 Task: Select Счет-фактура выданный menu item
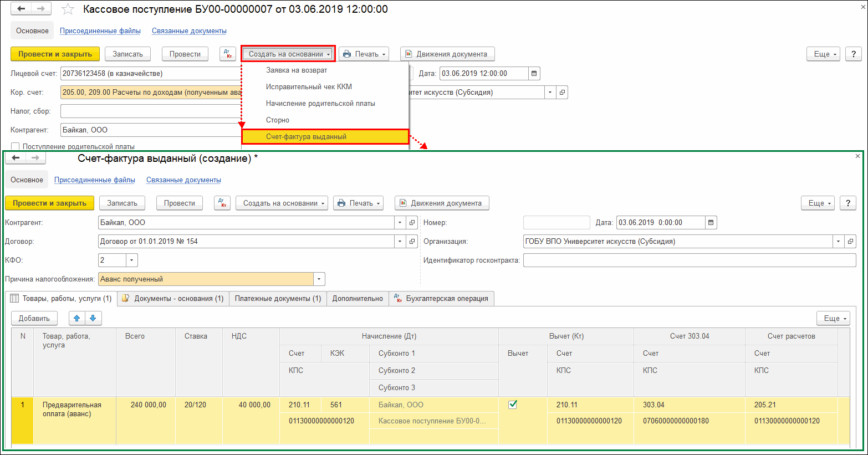[x=325, y=136]
